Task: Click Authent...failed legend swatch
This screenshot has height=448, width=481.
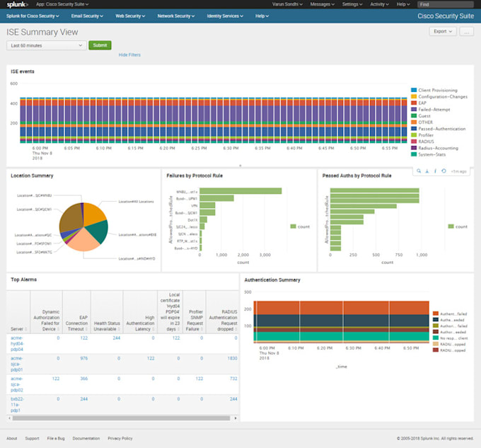Action: pyautogui.click(x=436, y=314)
